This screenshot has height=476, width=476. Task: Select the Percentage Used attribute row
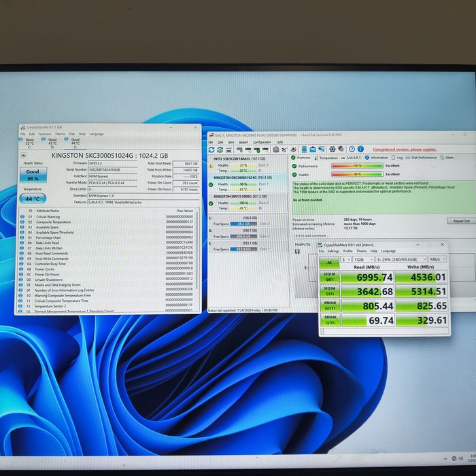click(x=107, y=238)
